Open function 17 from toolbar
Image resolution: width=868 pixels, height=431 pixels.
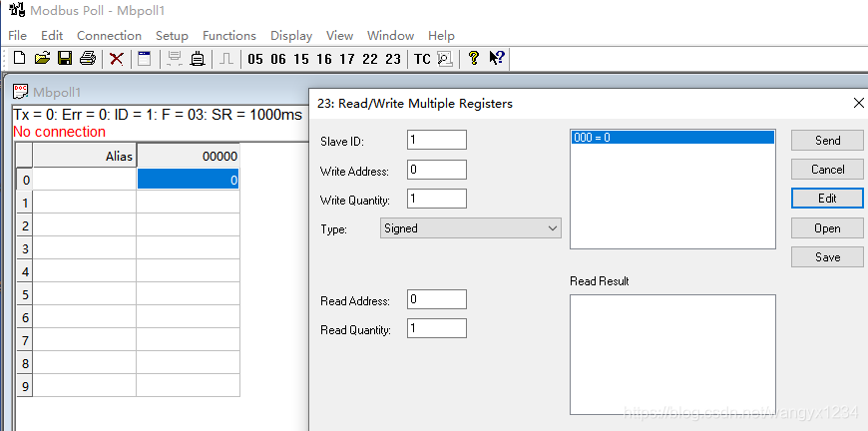(347, 59)
